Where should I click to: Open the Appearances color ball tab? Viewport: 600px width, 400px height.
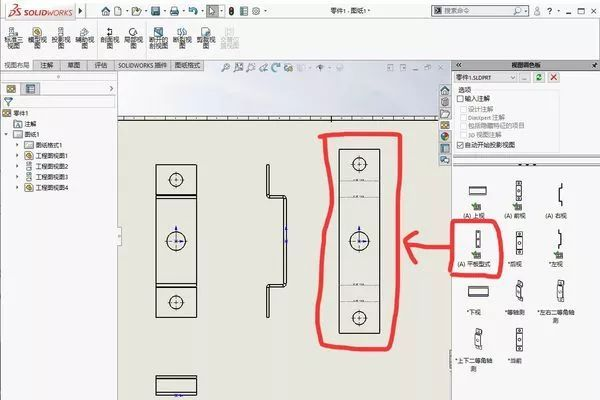click(445, 136)
